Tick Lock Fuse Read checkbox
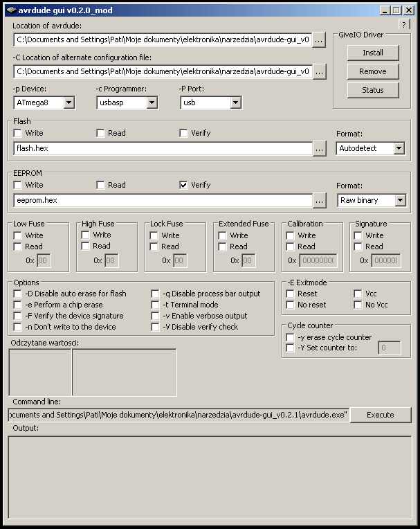The height and width of the screenshot is (529, 420). [154, 246]
